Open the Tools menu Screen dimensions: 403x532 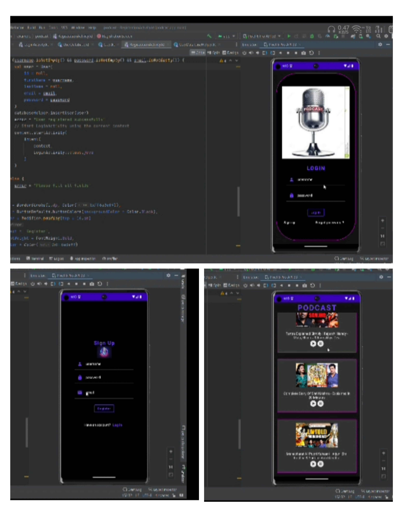coord(53,28)
